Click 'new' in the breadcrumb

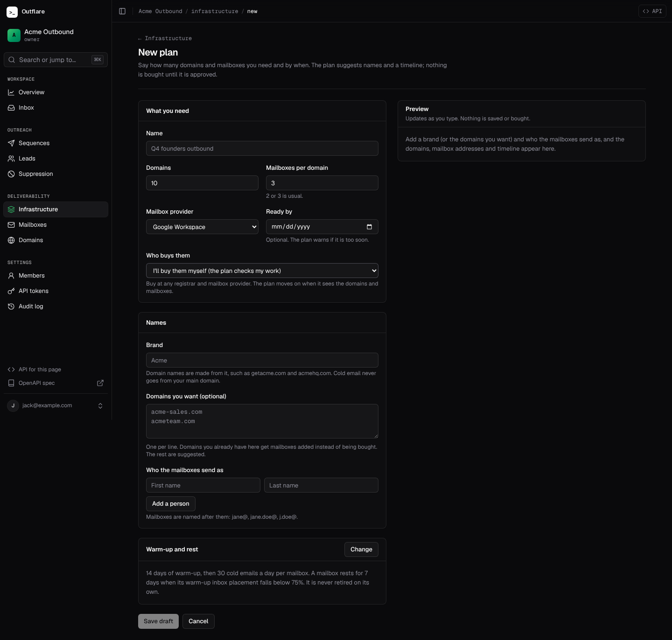[252, 11]
